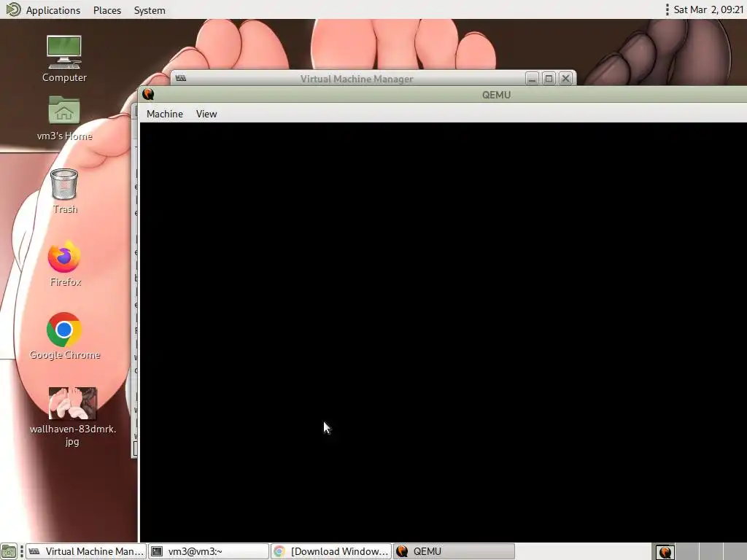Click the clock showing Sat Mar 2

pyautogui.click(x=708, y=10)
